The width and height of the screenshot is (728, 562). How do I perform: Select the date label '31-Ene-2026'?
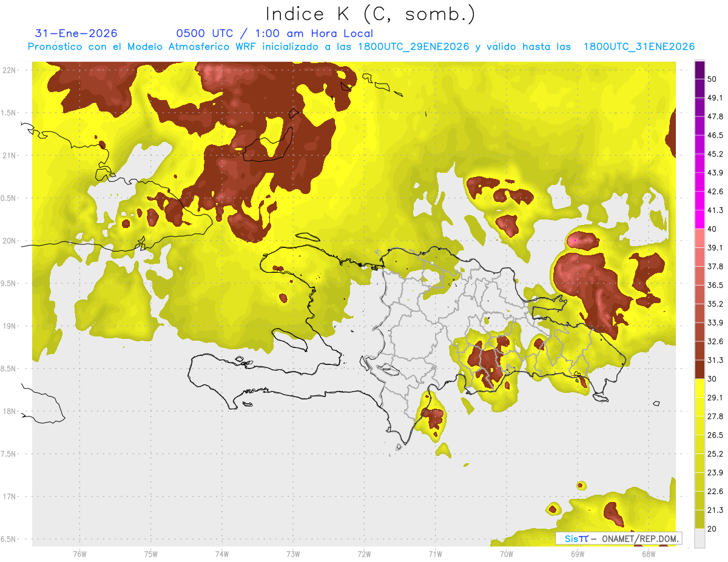[x=76, y=33]
